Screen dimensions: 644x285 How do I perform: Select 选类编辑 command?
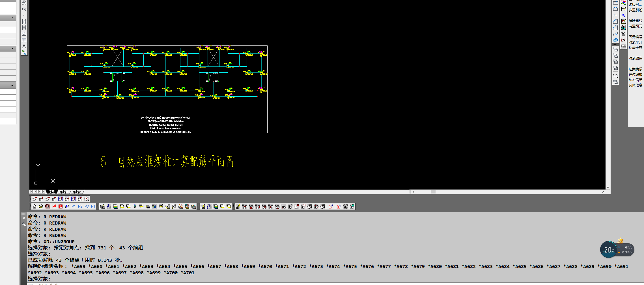coord(635,69)
